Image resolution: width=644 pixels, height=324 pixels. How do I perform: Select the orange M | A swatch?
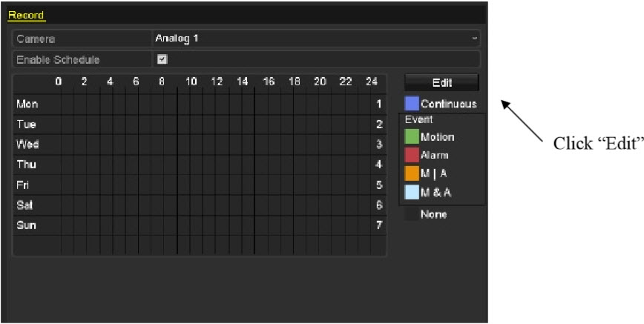click(x=412, y=173)
